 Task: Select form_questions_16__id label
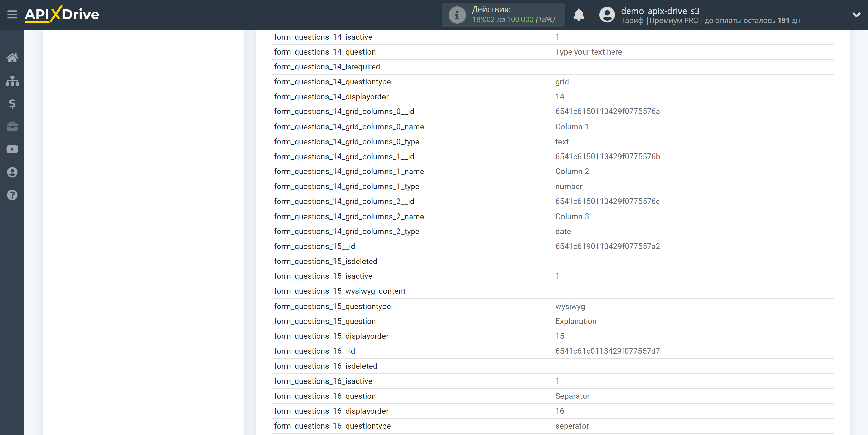click(x=314, y=351)
